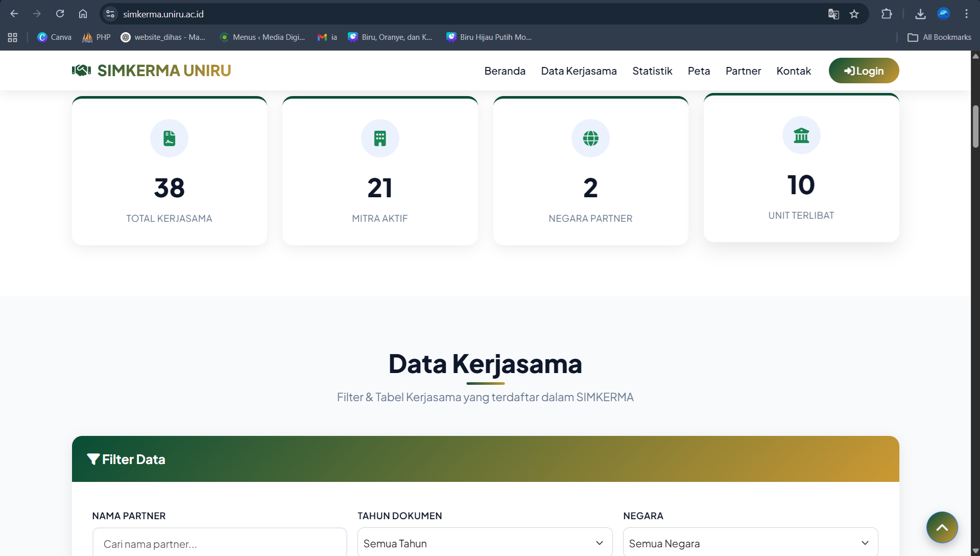Click the Total Kerjasama document icon
The height and width of the screenshot is (556, 980).
tap(169, 138)
